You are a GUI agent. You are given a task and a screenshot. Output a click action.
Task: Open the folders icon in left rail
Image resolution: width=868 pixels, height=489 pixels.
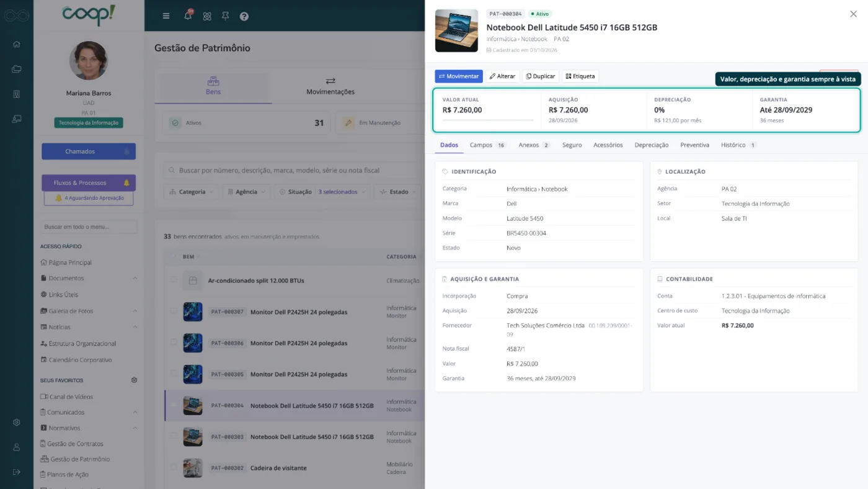point(17,69)
